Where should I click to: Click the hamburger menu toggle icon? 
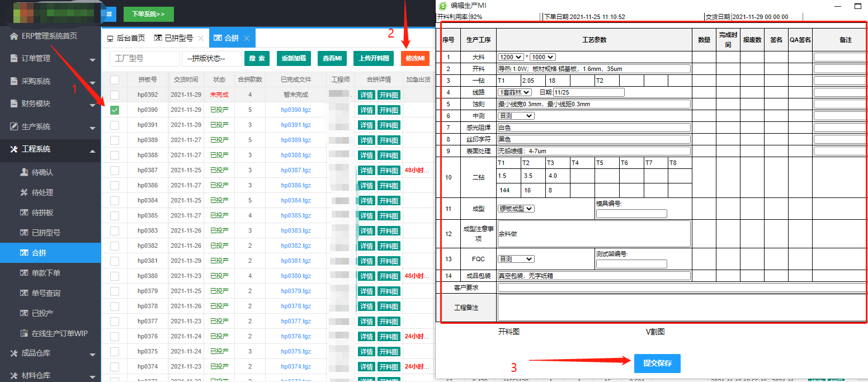[108, 14]
